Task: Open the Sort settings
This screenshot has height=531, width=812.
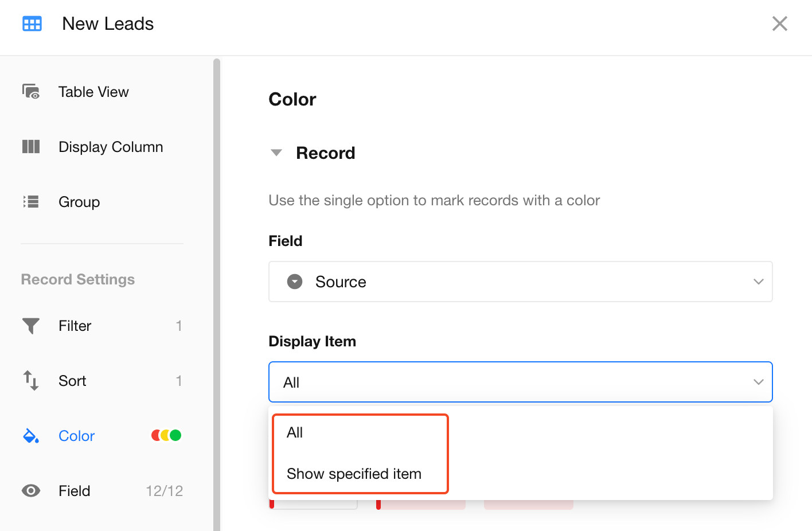Action: click(x=72, y=381)
